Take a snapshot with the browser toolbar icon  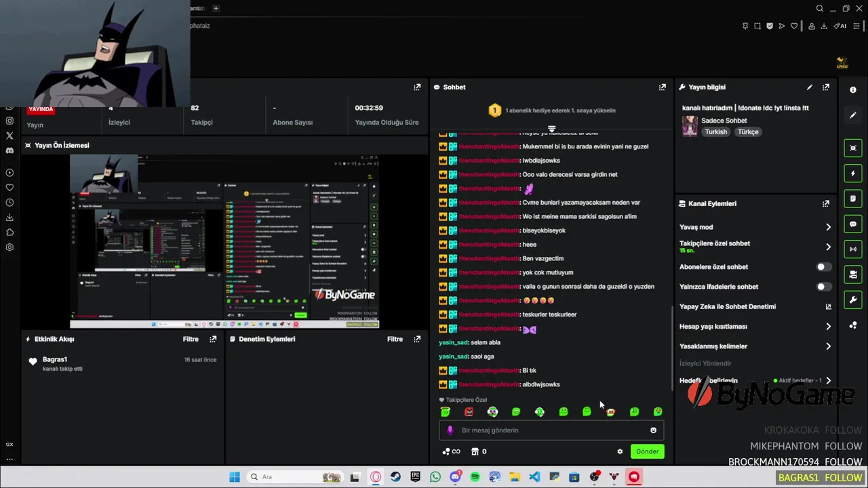(x=757, y=26)
